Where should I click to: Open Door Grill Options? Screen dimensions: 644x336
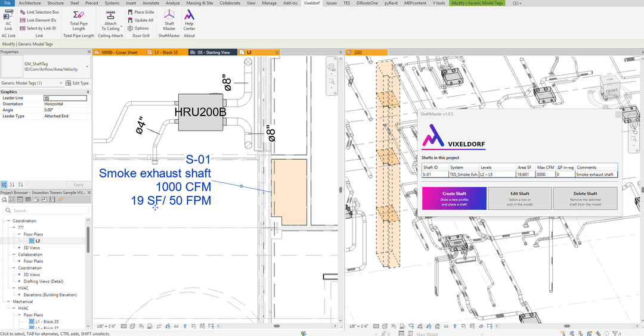pos(138,29)
